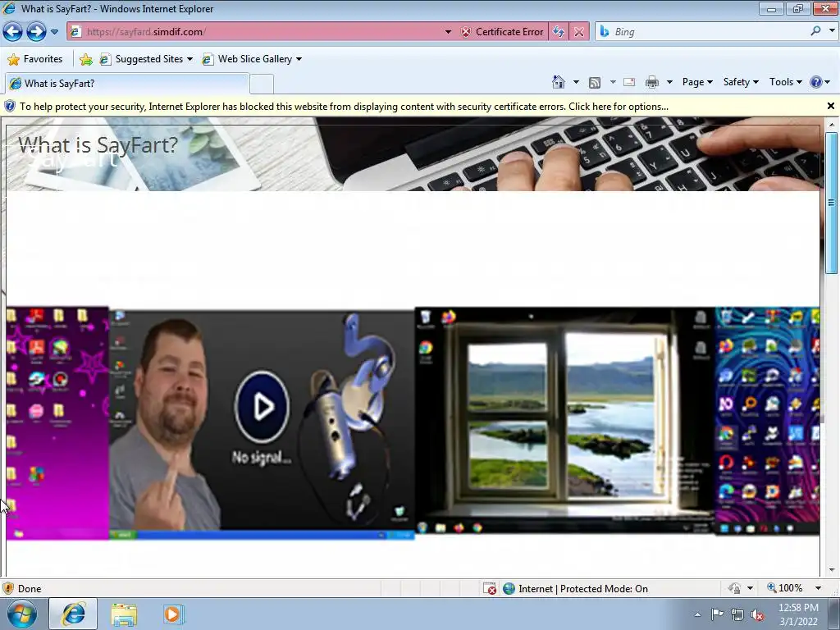Viewport: 840px width, 630px height.
Task: Click the Print icon
Action: pos(652,82)
